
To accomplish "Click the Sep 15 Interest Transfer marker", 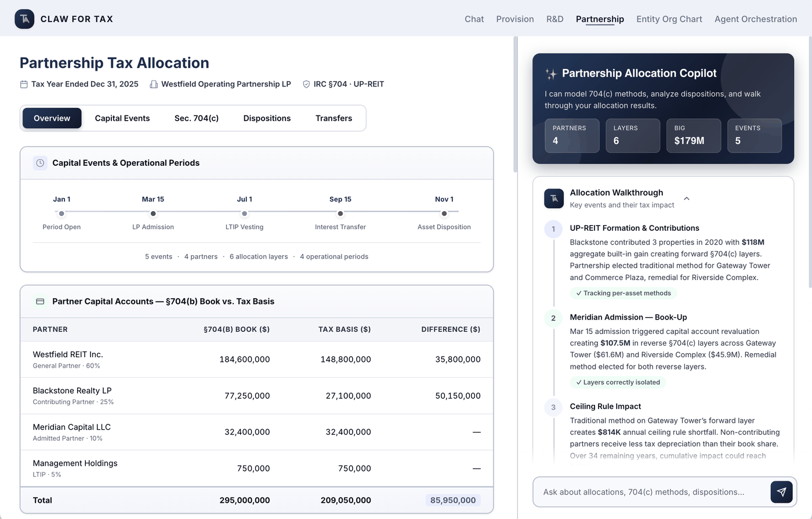I will point(340,213).
